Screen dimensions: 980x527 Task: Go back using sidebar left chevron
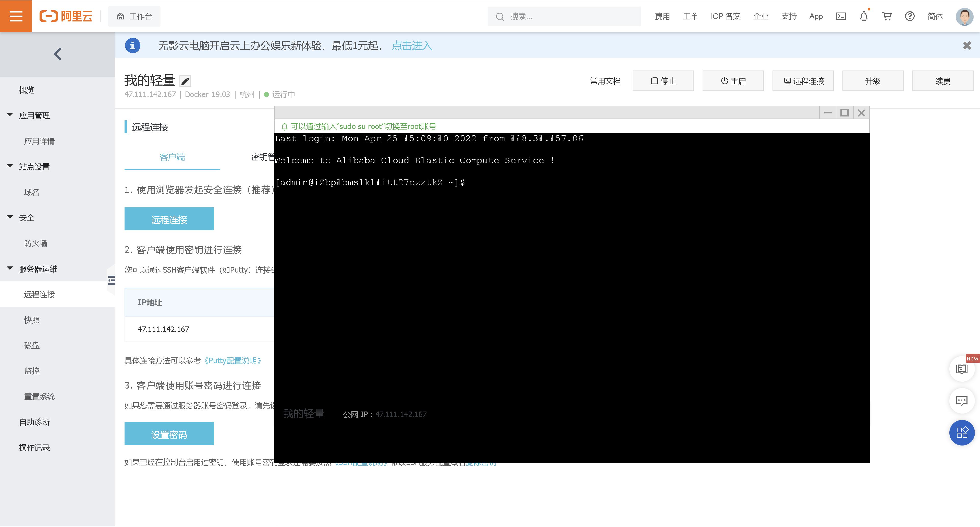tap(57, 54)
